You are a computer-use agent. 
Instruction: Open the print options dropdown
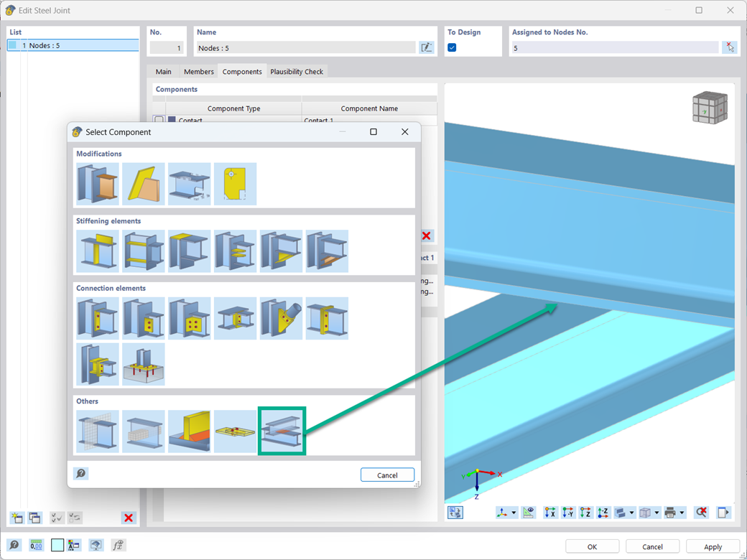(682, 513)
